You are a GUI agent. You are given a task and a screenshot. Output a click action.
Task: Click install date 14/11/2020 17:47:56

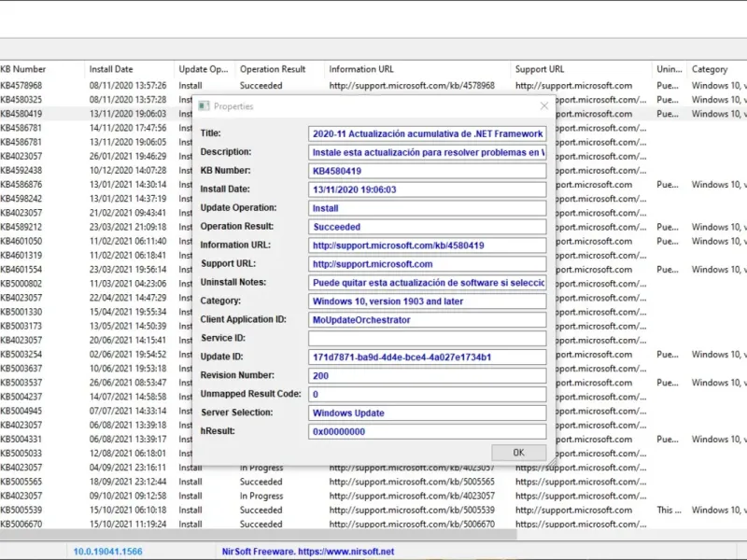(x=128, y=128)
